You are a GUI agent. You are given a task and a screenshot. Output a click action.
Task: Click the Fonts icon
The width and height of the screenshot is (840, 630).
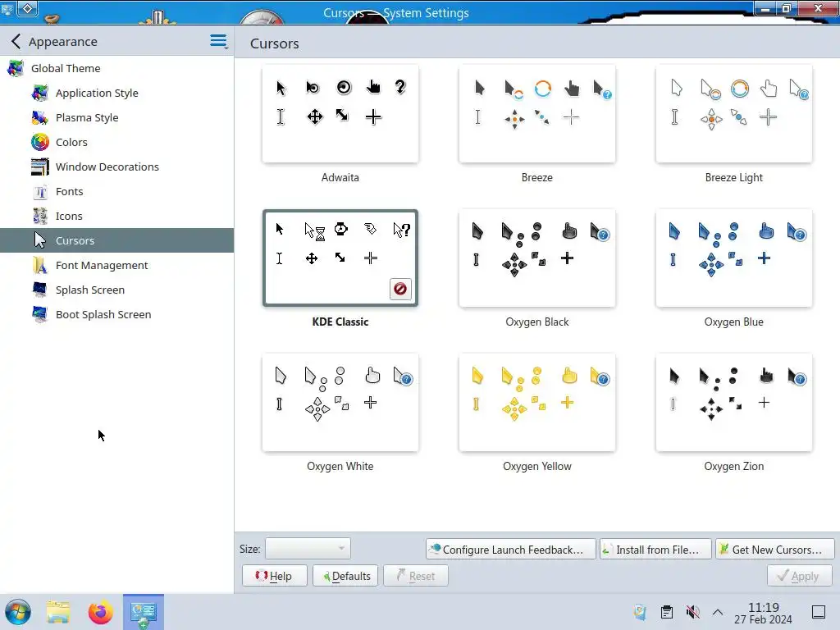(x=40, y=191)
